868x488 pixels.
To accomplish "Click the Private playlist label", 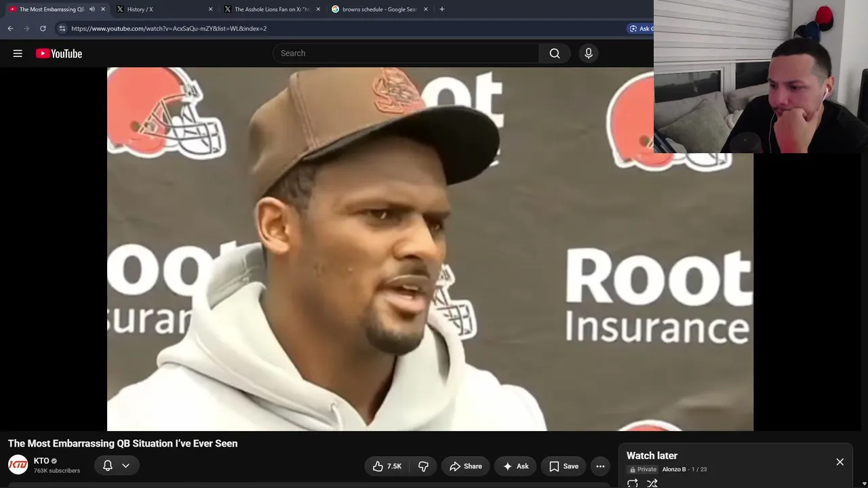I will 643,469.
